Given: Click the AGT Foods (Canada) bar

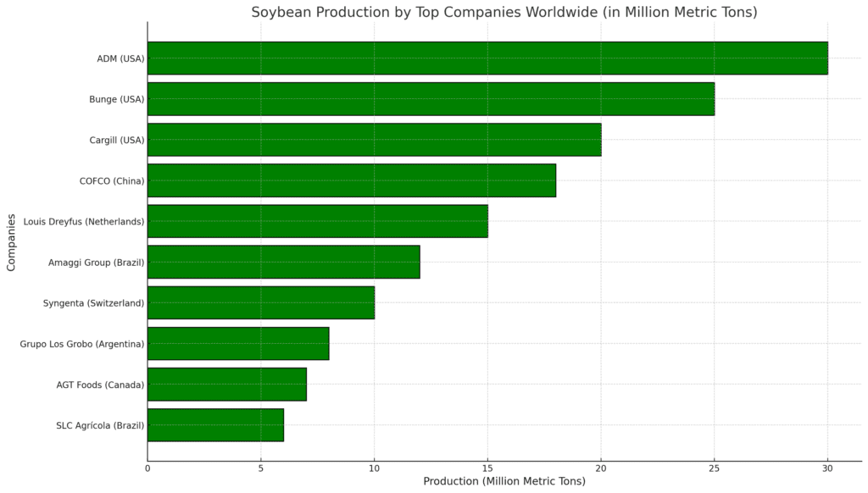Looking at the screenshot, I should 227,385.
